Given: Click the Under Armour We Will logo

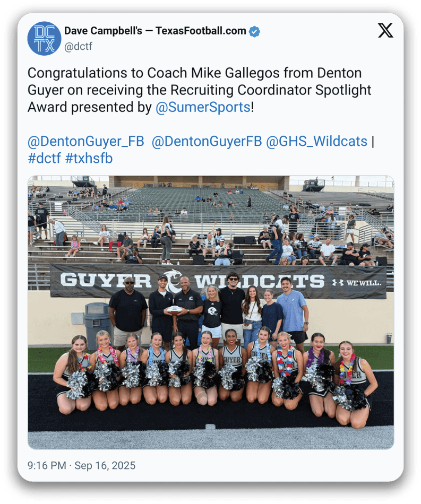Looking at the screenshot, I should [357, 283].
